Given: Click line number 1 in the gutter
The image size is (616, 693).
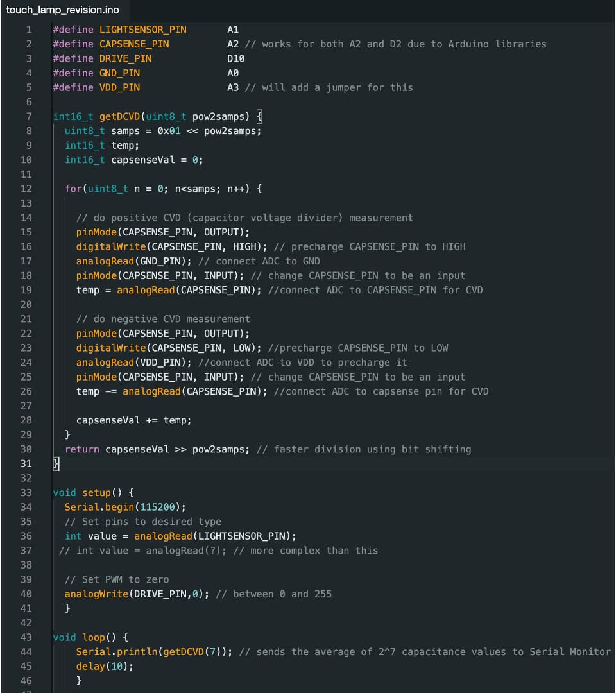Looking at the screenshot, I should [x=28, y=29].
